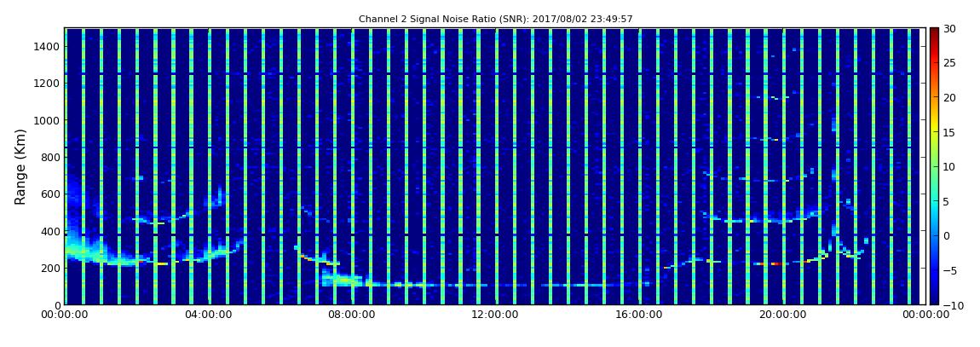This screenshot has width=980, height=347.
Task: Click the 1200 range tick label
Action: [x=48, y=84]
